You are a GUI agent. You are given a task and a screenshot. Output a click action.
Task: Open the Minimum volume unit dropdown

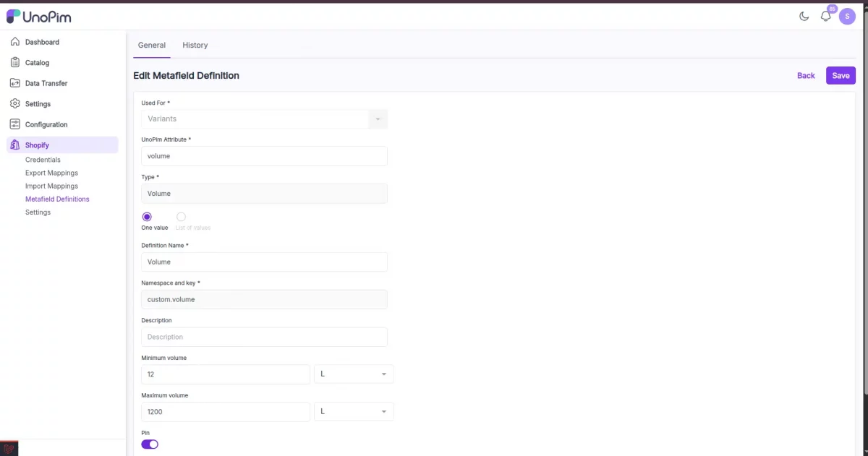tap(353, 374)
